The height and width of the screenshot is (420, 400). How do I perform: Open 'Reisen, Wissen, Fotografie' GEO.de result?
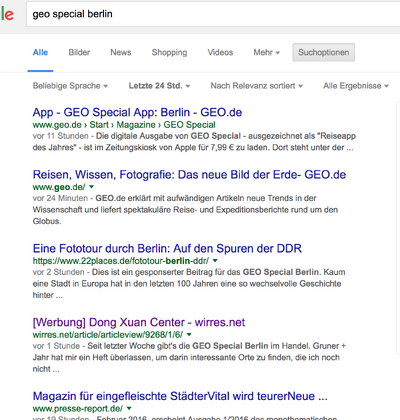(189, 175)
